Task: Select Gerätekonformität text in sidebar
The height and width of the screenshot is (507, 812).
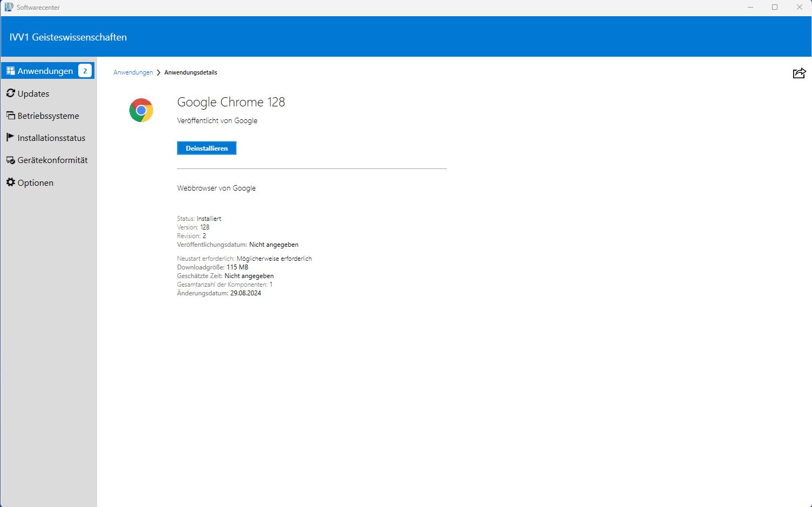Action: pos(52,160)
